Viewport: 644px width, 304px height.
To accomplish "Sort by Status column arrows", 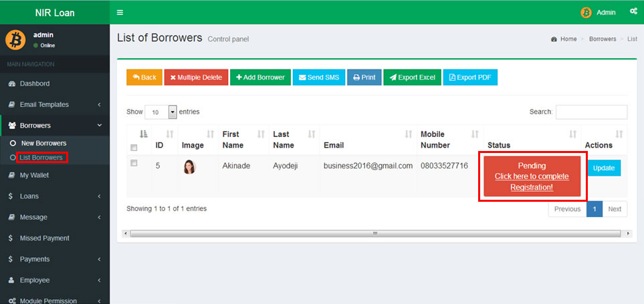I will point(572,134).
